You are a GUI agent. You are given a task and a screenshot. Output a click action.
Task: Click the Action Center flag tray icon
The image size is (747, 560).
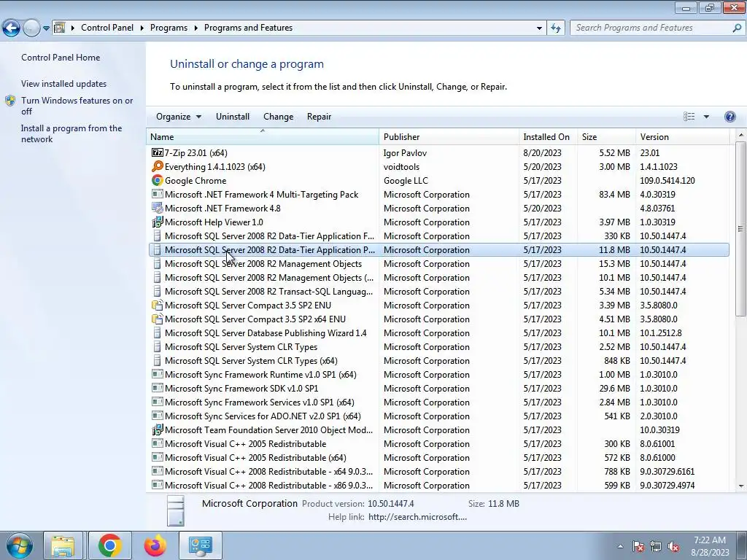[638, 547]
